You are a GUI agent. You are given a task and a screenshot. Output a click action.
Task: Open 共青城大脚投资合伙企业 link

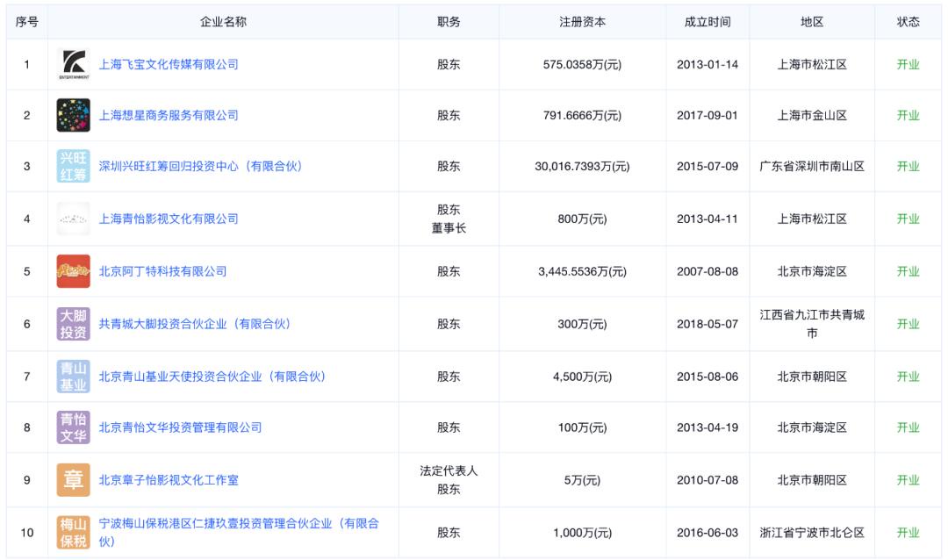(195, 324)
